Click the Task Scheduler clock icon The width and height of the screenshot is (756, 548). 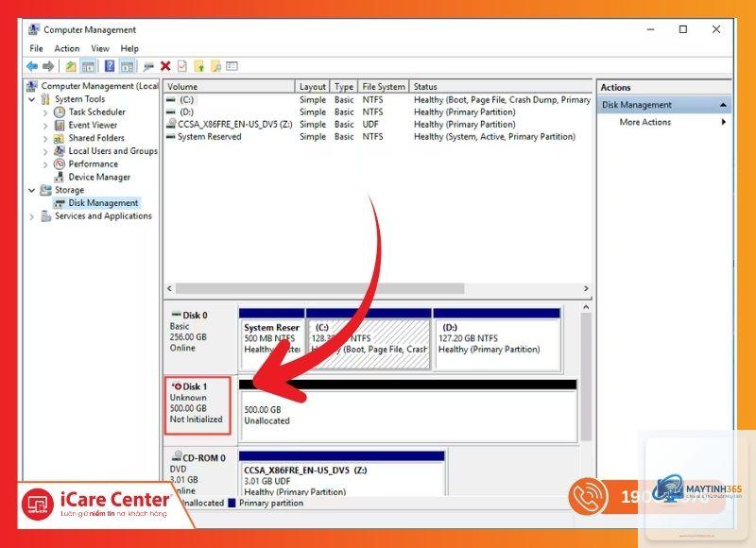[x=60, y=112]
